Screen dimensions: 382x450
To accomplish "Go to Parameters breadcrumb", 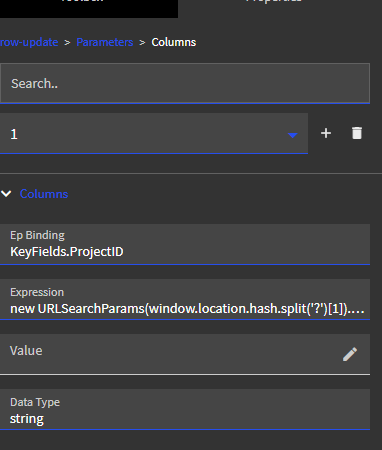I will pos(105,42).
